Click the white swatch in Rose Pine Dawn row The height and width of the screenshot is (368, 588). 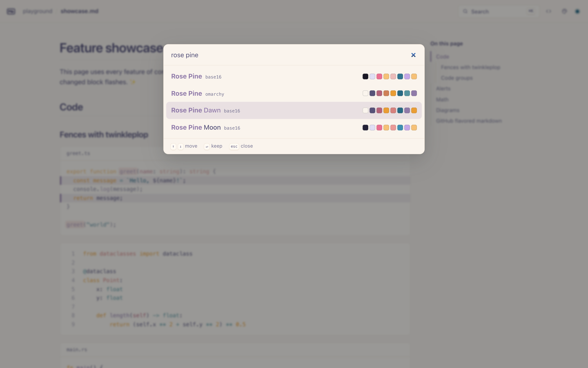click(365, 110)
